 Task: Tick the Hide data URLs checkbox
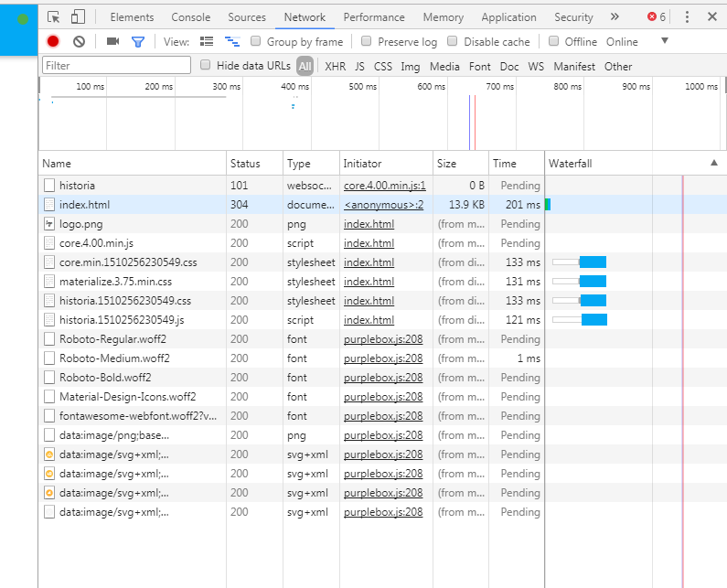(206, 65)
